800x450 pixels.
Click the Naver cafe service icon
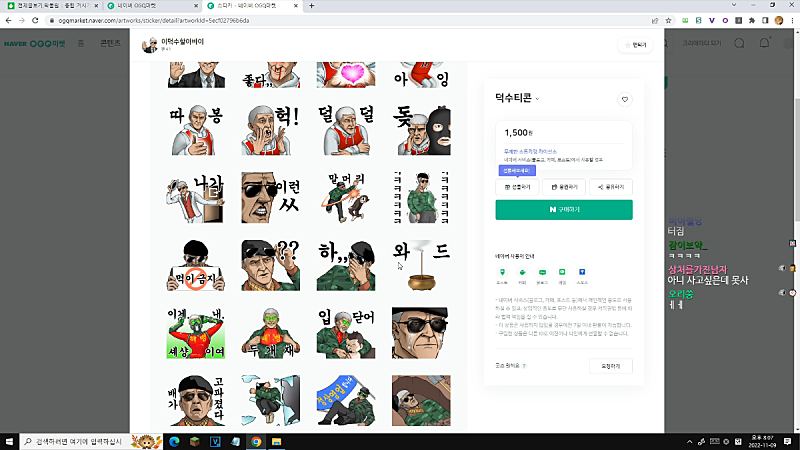tap(522, 272)
